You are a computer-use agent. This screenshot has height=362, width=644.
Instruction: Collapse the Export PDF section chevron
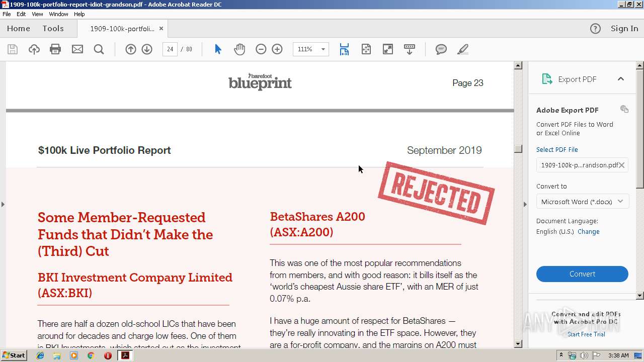621,79
